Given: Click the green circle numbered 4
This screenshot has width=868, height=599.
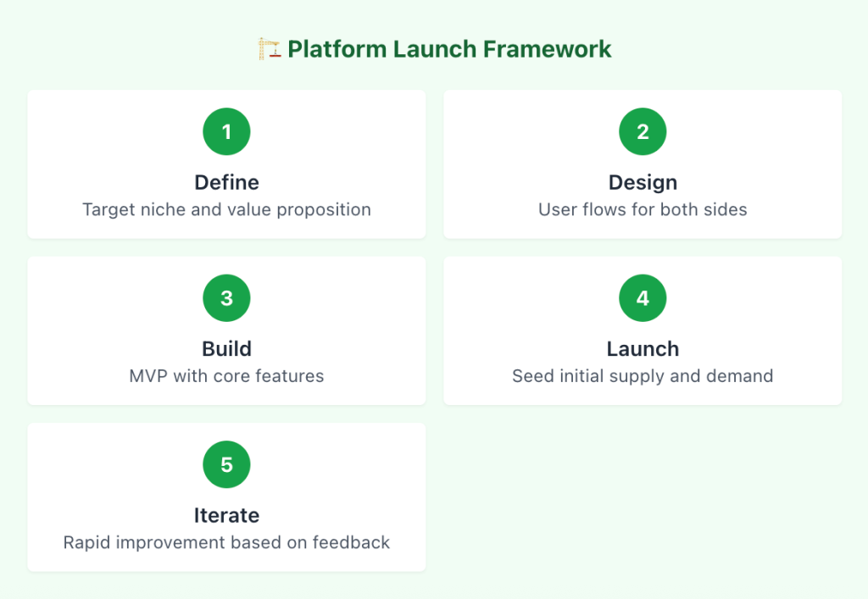Looking at the screenshot, I should [x=643, y=298].
